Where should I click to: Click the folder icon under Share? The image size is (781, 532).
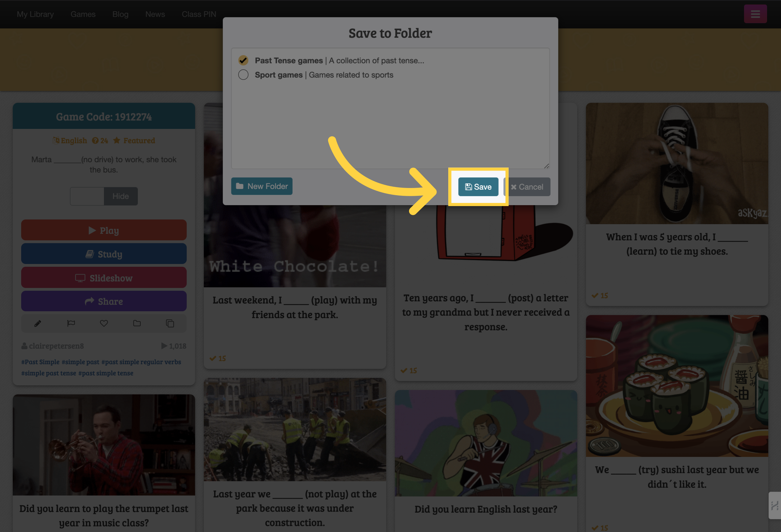point(137,323)
